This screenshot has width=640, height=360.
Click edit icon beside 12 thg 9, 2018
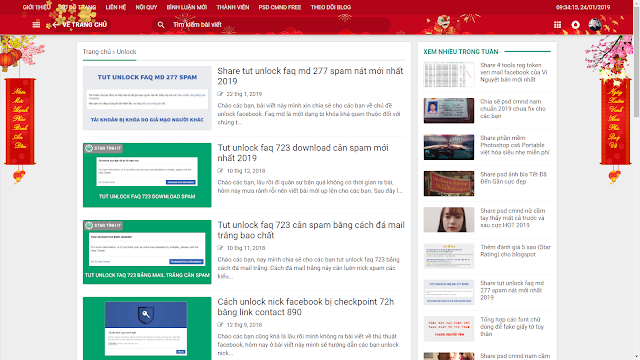tap(220, 325)
